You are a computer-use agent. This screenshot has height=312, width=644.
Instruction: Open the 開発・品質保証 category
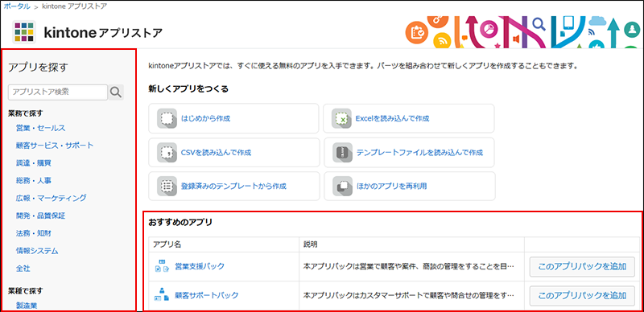pos(41,216)
